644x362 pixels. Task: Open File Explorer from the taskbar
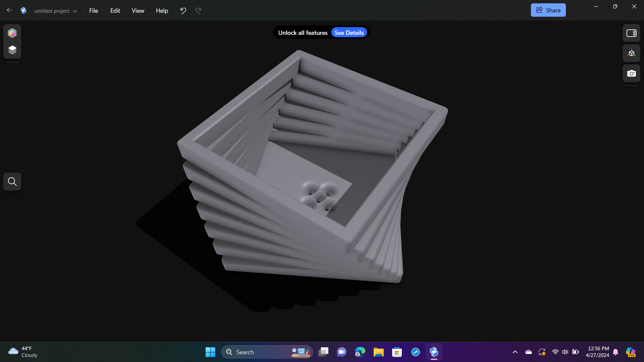pos(378,352)
